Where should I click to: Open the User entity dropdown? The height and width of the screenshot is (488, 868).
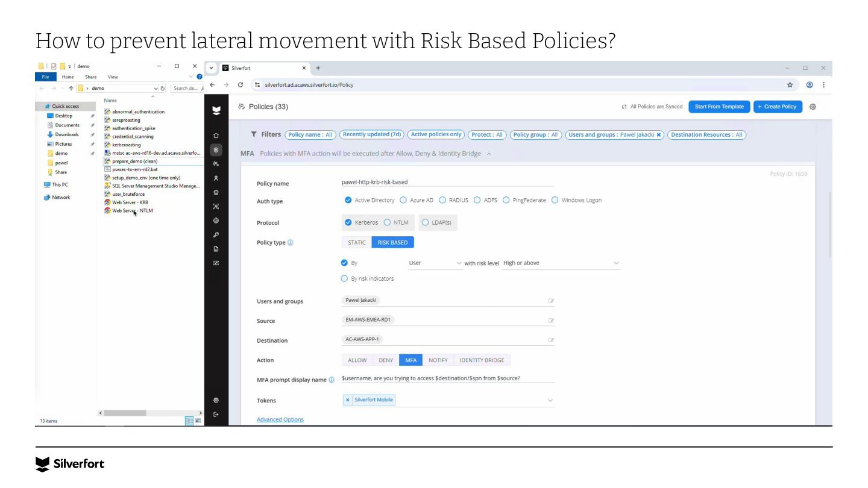click(x=435, y=263)
